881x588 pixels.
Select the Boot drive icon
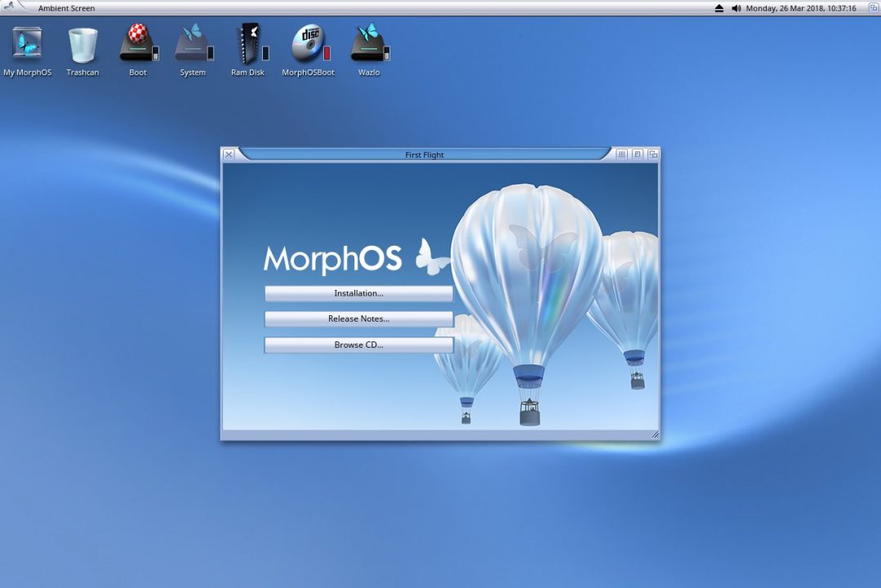(138, 51)
